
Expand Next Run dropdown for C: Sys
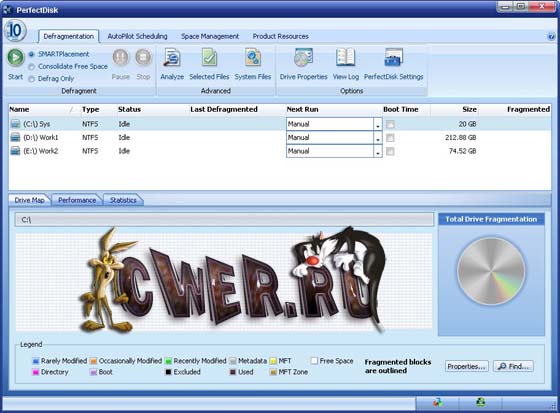point(378,124)
